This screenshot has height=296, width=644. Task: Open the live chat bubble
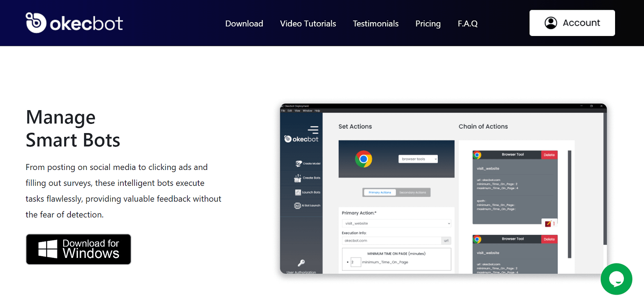[x=616, y=279]
